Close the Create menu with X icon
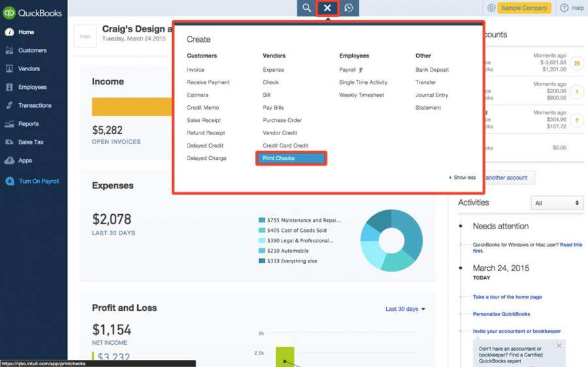The height and width of the screenshot is (367, 588). (327, 8)
